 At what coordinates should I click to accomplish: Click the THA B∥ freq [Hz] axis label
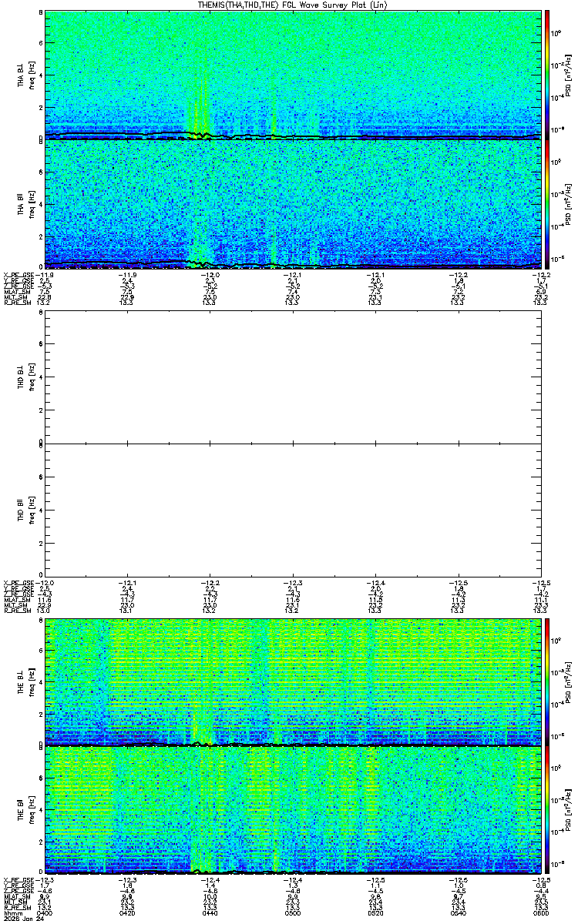point(31,205)
